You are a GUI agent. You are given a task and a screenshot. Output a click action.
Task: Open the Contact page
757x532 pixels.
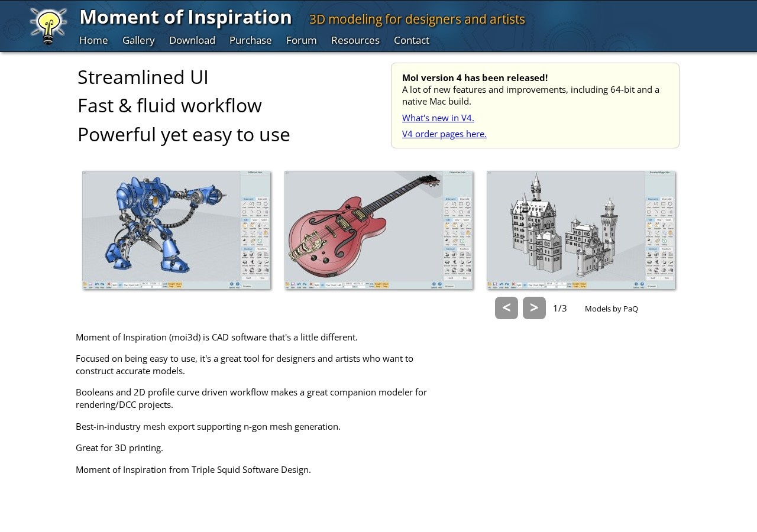tap(412, 40)
